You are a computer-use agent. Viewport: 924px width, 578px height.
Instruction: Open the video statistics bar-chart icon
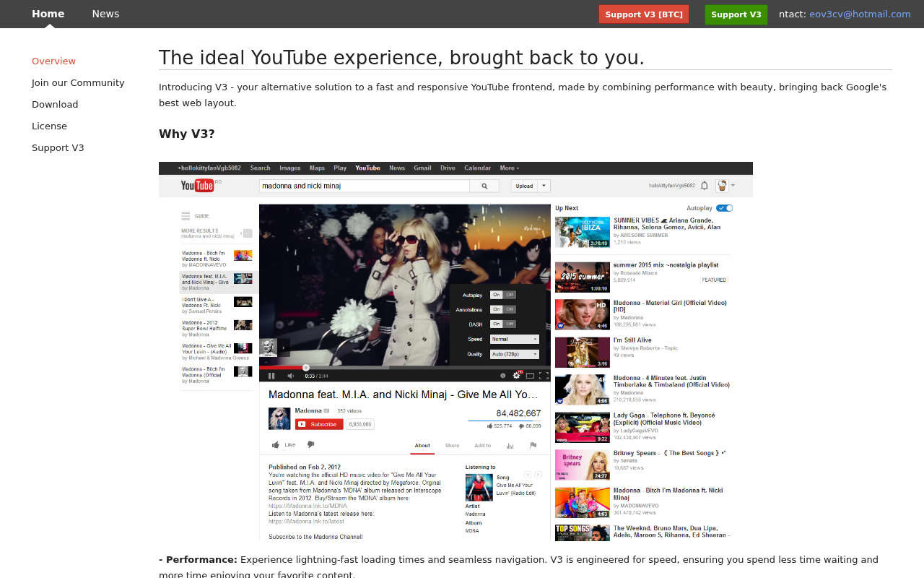(x=510, y=446)
